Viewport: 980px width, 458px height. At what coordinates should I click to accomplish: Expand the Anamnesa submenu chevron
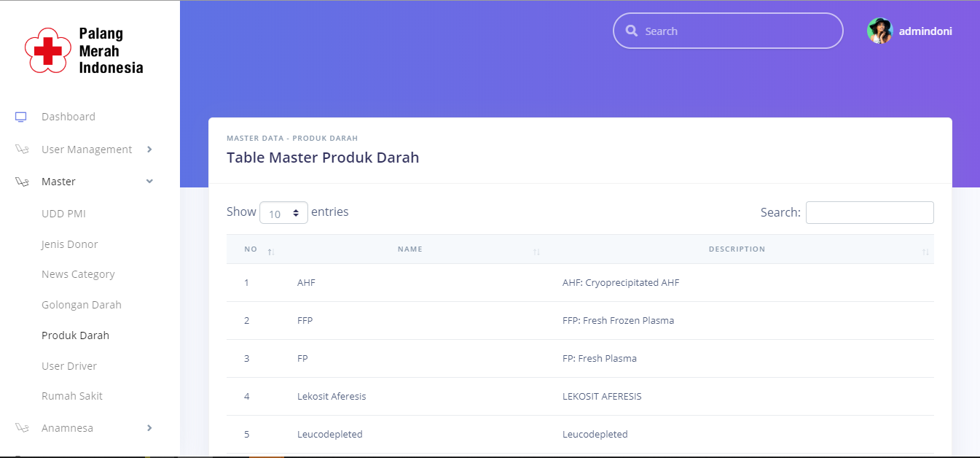click(x=149, y=428)
